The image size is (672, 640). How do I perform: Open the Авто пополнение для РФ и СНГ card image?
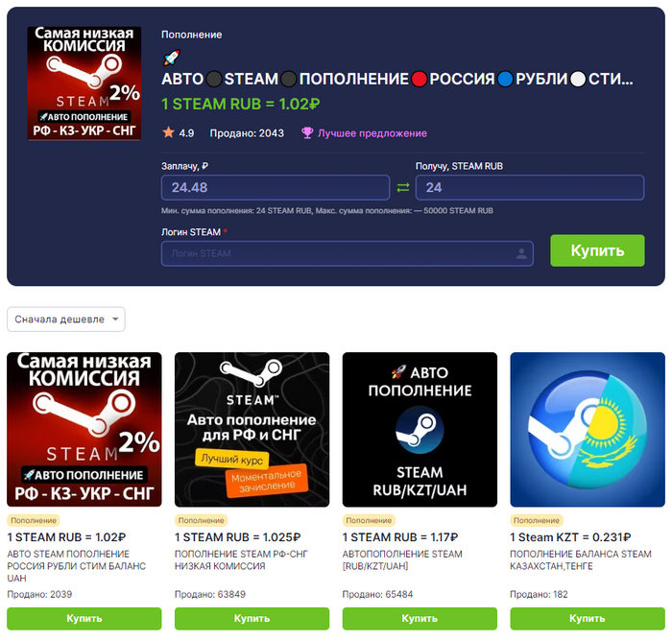252,429
